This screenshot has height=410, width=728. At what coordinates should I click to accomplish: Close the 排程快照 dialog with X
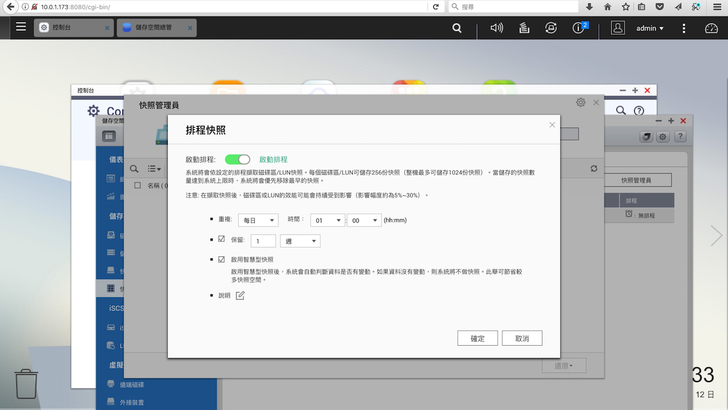click(552, 125)
